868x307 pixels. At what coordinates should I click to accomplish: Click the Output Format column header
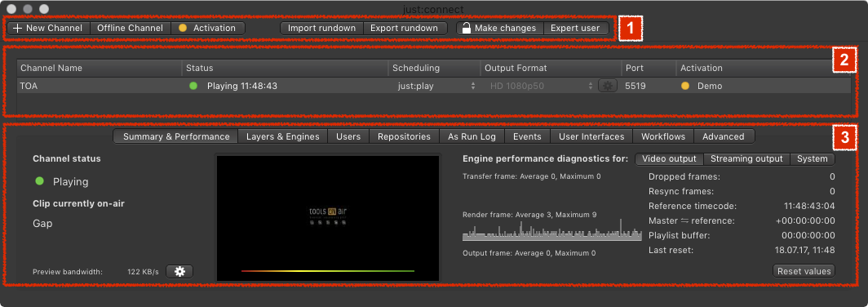(551, 68)
